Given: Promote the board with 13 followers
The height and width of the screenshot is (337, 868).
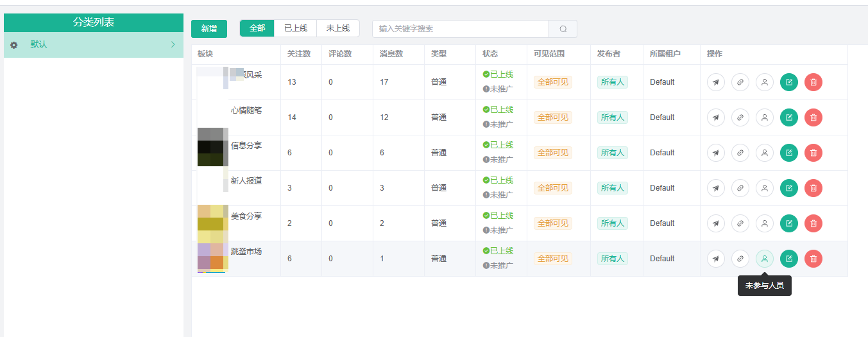Looking at the screenshot, I should click(x=716, y=82).
